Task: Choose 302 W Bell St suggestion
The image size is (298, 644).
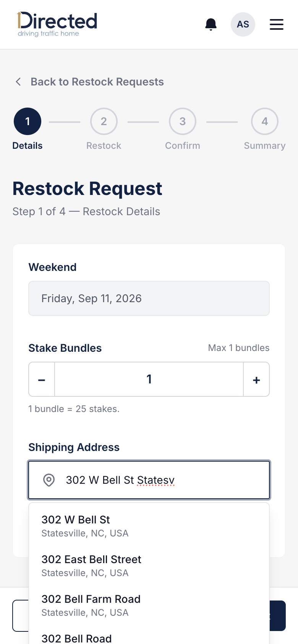Action: (x=149, y=526)
